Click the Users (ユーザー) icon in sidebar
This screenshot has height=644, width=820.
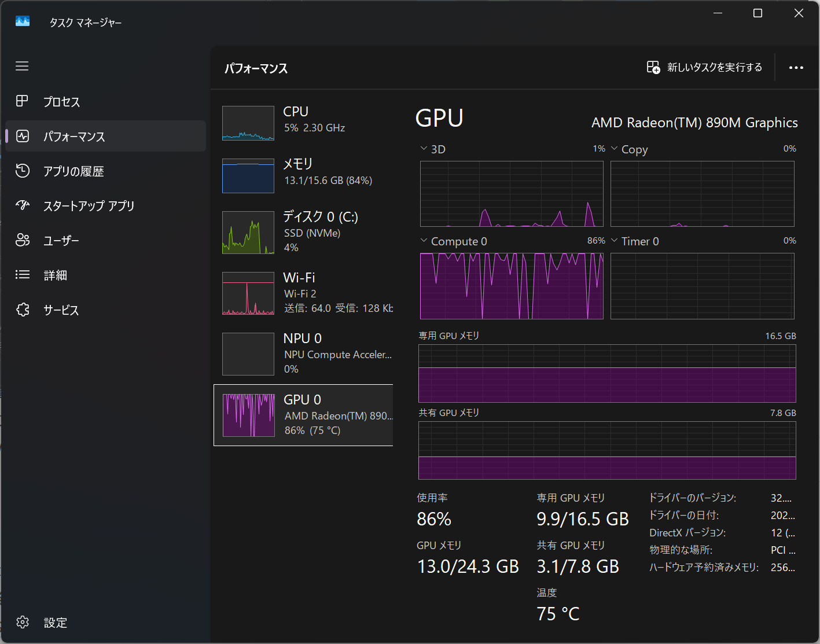click(x=22, y=240)
